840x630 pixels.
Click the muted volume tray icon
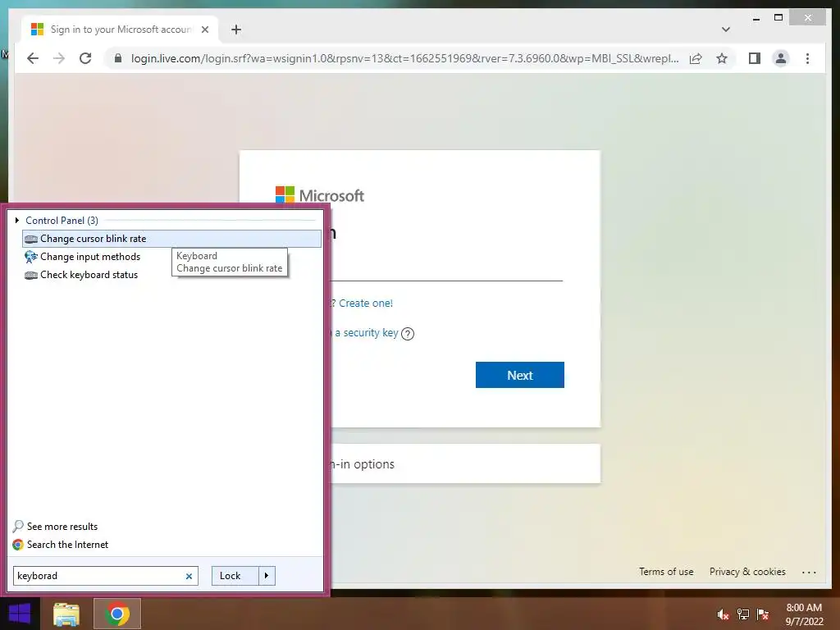click(x=724, y=614)
